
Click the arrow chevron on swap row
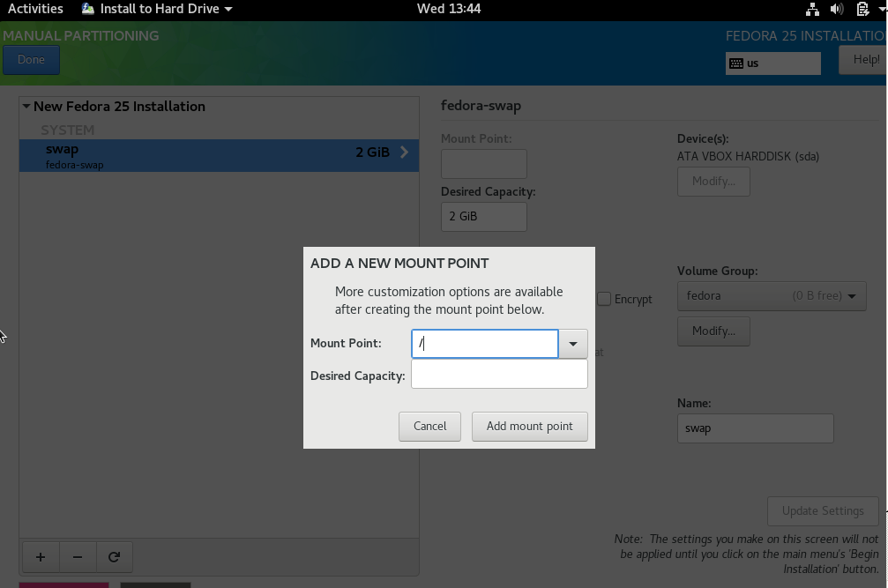click(x=405, y=152)
